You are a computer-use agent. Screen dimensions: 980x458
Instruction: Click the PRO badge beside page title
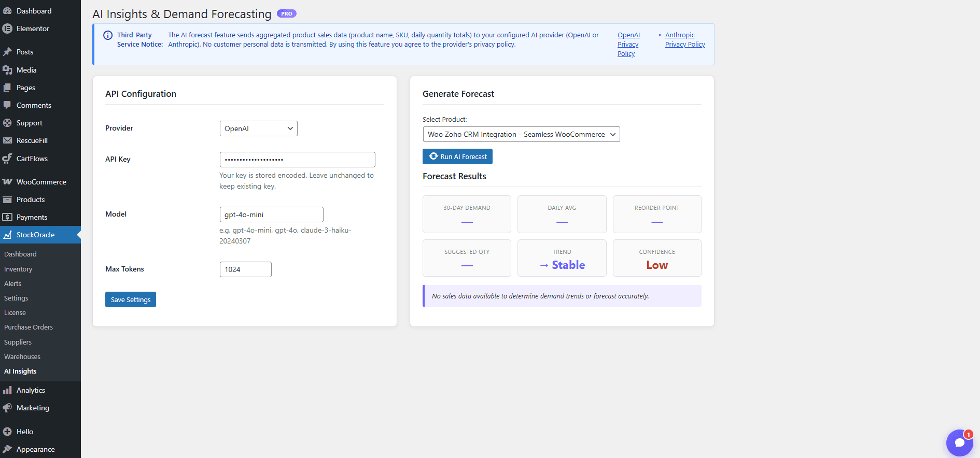pyautogui.click(x=287, y=14)
